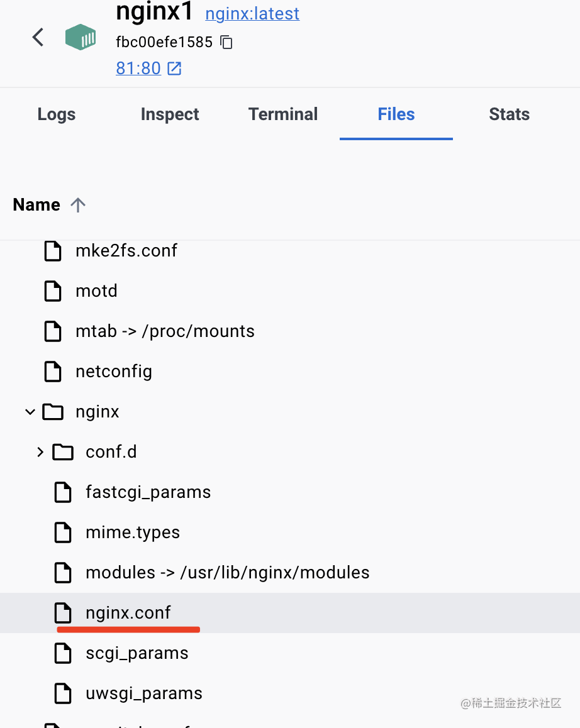This screenshot has width=580, height=728.
Task: Click the Name sort arrow icon
Action: pyautogui.click(x=78, y=205)
